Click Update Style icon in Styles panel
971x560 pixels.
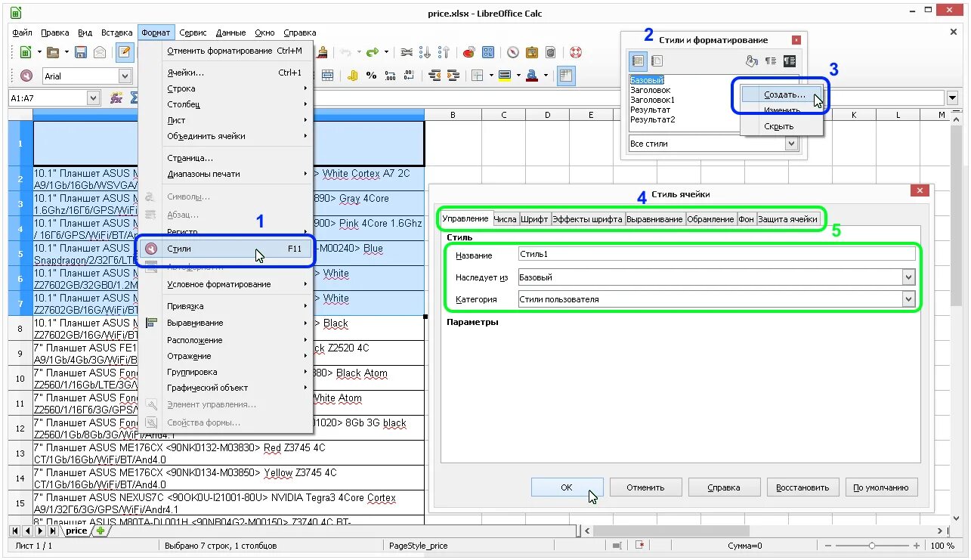point(789,61)
